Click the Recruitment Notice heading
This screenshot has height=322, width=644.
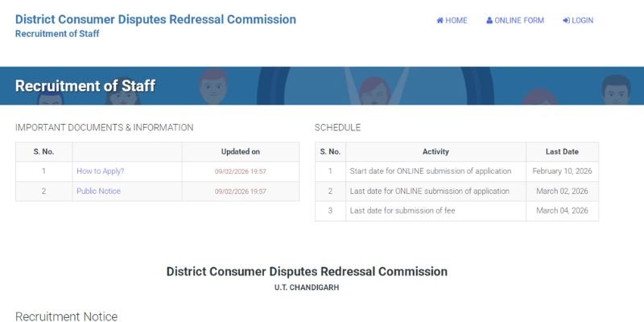[66, 316]
